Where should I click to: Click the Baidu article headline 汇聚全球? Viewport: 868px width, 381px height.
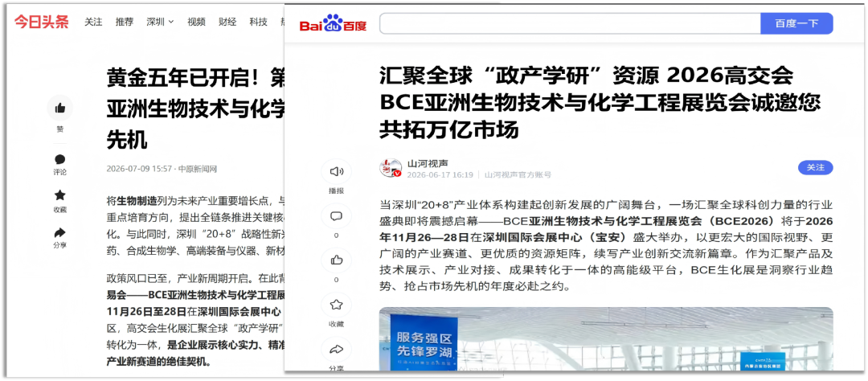pyautogui.click(x=600, y=103)
